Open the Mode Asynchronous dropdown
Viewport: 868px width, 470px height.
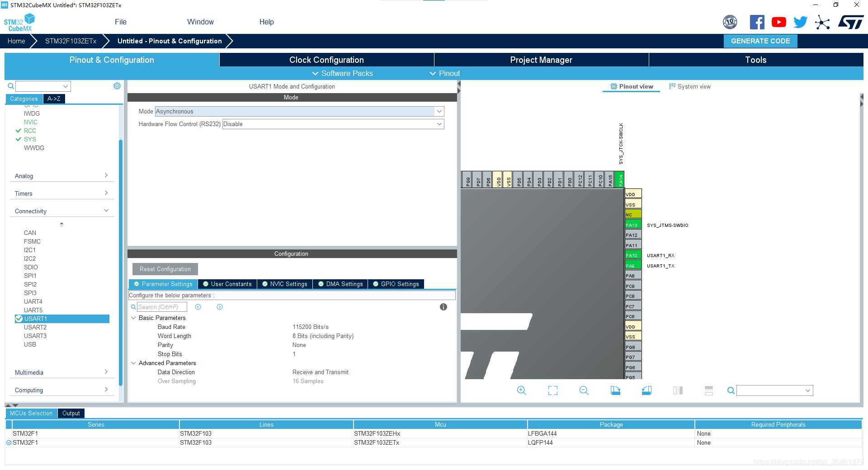click(299, 111)
